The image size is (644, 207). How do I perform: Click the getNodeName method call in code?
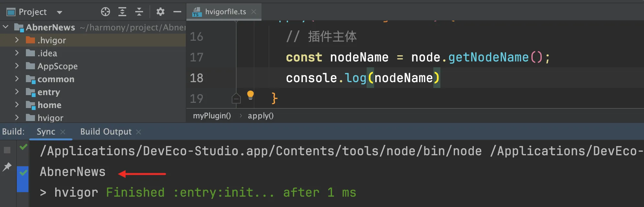pos(488,57)
